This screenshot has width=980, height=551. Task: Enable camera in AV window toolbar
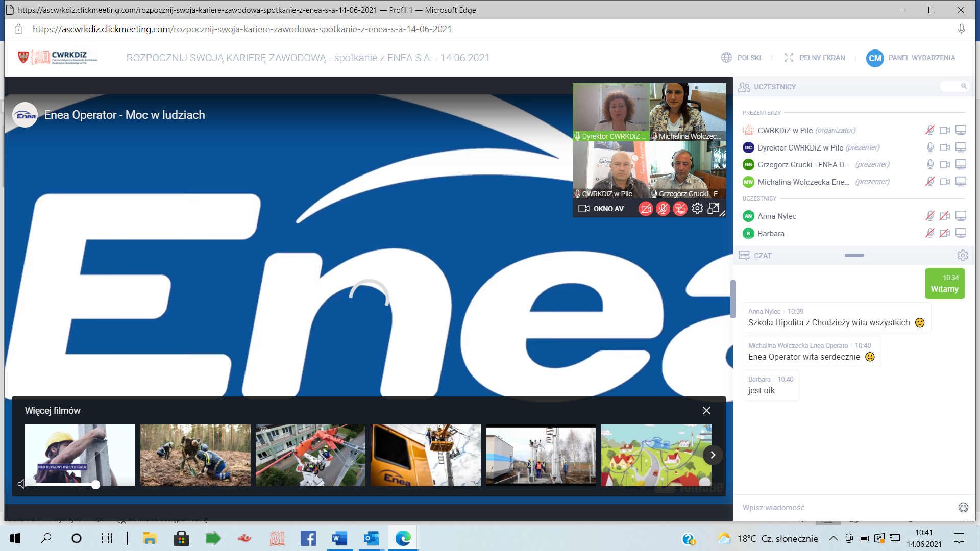coord(646,209)
